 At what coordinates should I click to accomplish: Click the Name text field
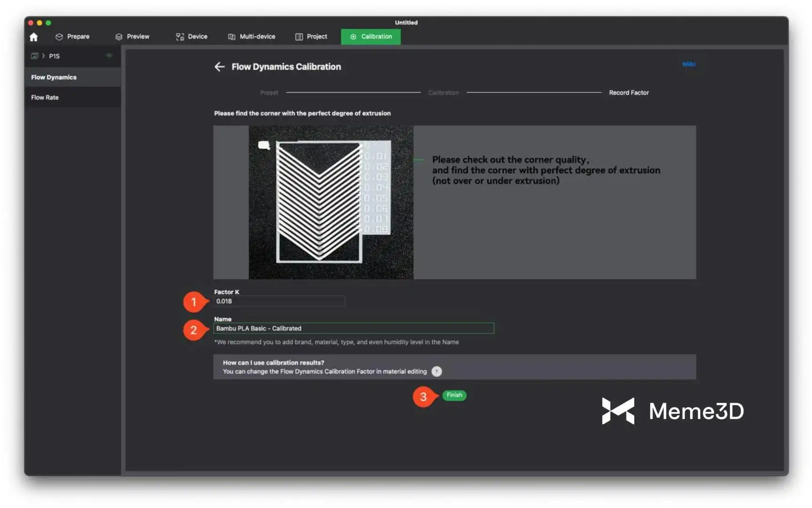(353, 328)
